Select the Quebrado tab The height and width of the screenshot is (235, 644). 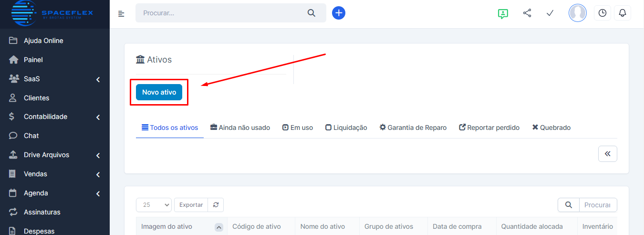(x=551, y=128)
